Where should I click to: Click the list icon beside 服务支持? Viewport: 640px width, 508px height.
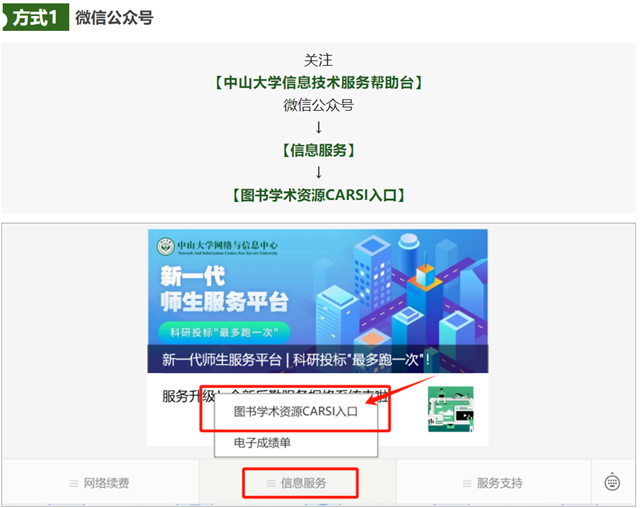coord(467,484)
